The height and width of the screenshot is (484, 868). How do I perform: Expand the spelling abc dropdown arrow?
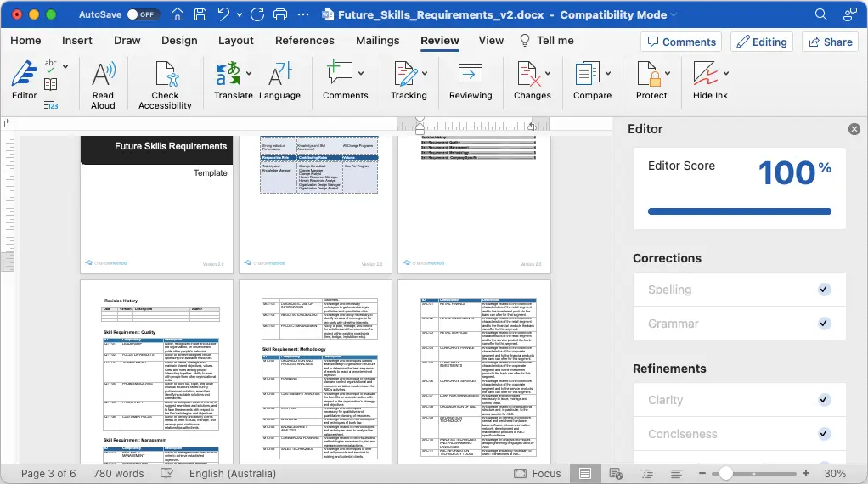(x=65, y=66)
